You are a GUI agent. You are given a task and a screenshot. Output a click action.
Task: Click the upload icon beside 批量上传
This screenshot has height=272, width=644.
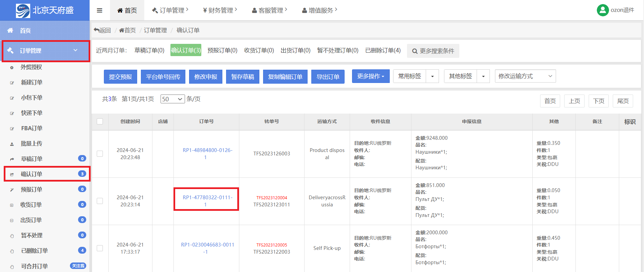click(x=12, y=144)
